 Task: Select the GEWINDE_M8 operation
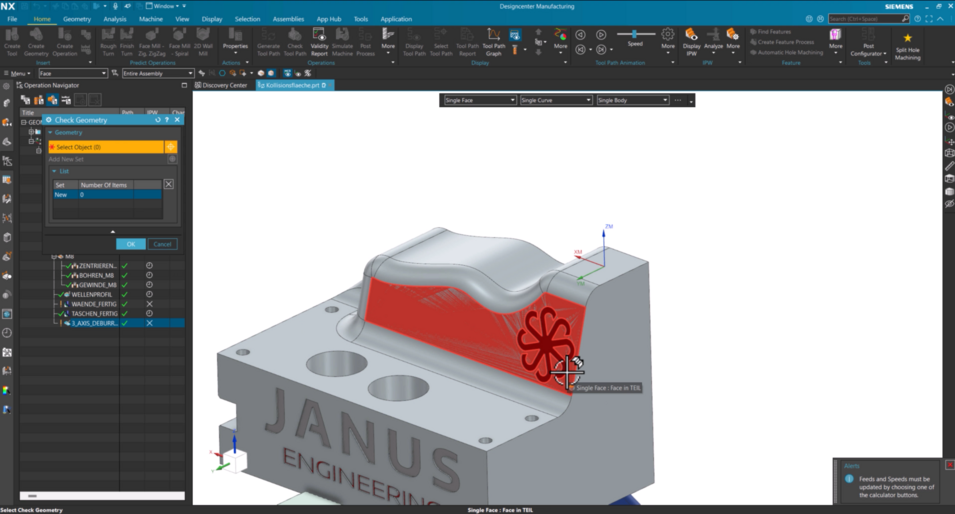click(97, 284)
